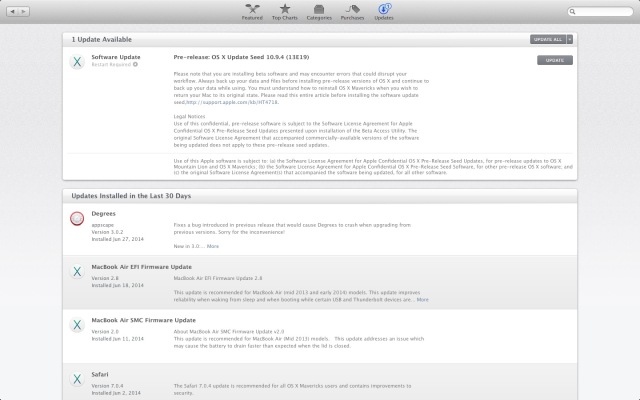Click the Degrees app icon
The height and width of the screenshot is (400, 640).
[77, 218]
